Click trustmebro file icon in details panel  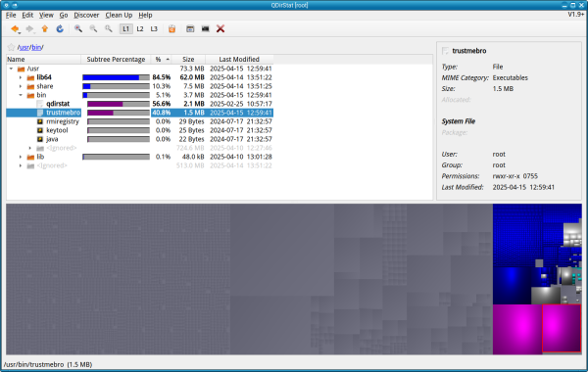(x=446, y=51)
